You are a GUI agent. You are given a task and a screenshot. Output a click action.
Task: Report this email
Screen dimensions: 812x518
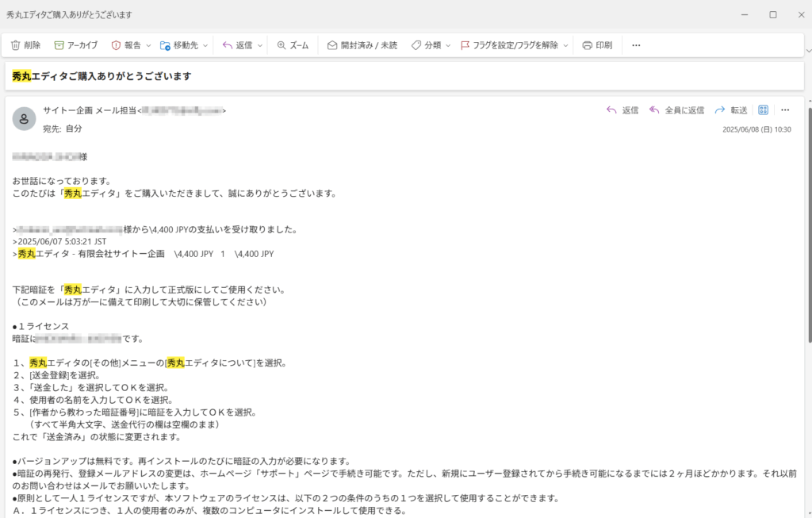click(x=126, y=45)
